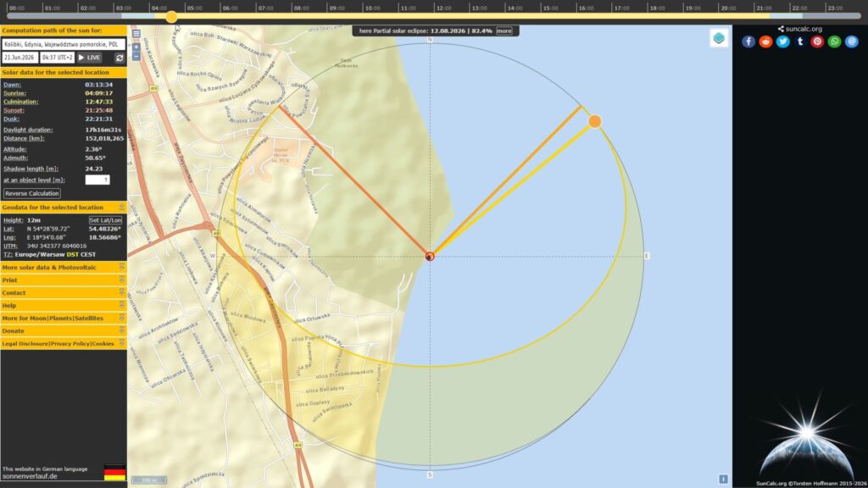This screenshot has height=488, width=868.
Task: Share on Pinterest icon
Action: click(817, 42)
